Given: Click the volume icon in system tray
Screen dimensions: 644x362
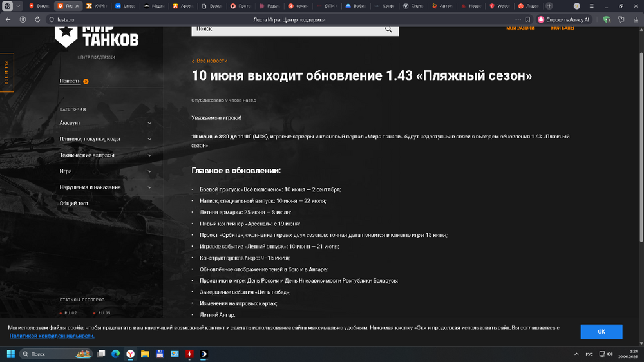Looking at the screenshot, I should pyautogui.click(x=610, y=354).
